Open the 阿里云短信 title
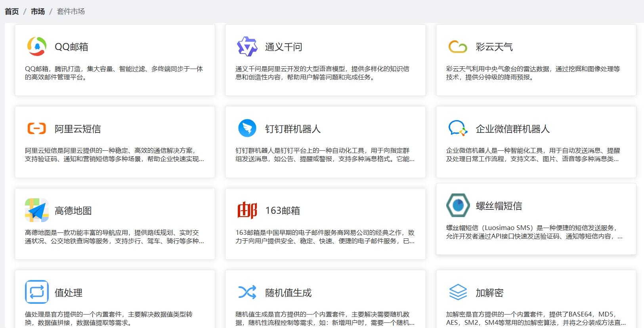 (78, 129)
